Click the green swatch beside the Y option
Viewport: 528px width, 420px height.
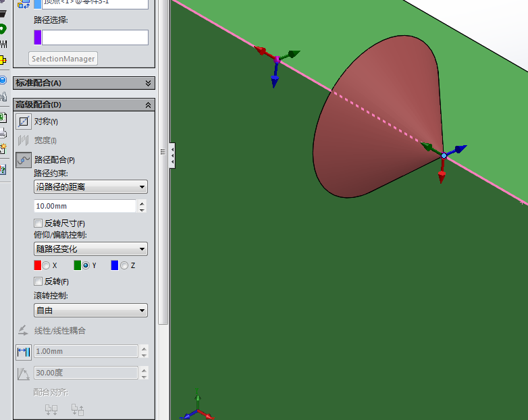[x=78, y=265]
